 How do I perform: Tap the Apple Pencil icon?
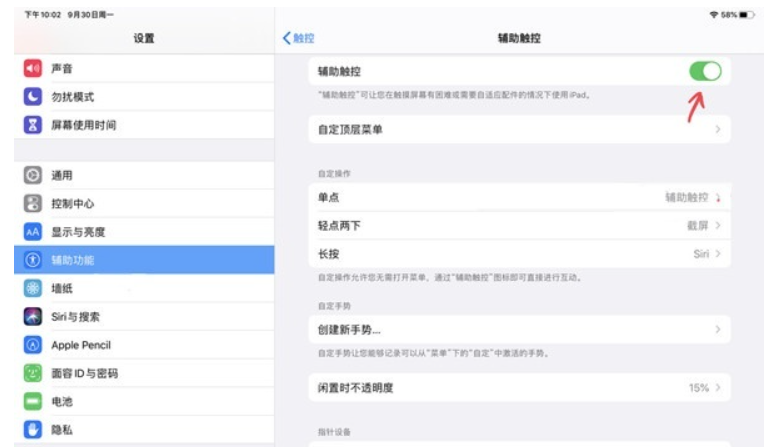click(33, 344)
